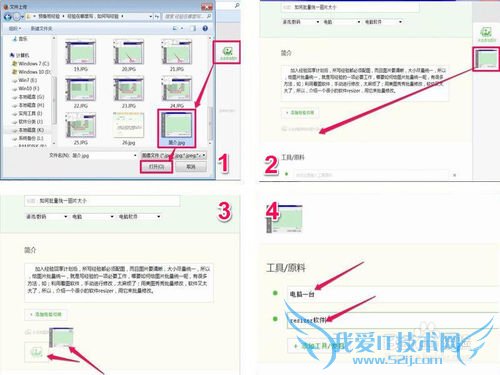
Task: Select the 简介.jpg thumbnail
Action: pos(177,125)
